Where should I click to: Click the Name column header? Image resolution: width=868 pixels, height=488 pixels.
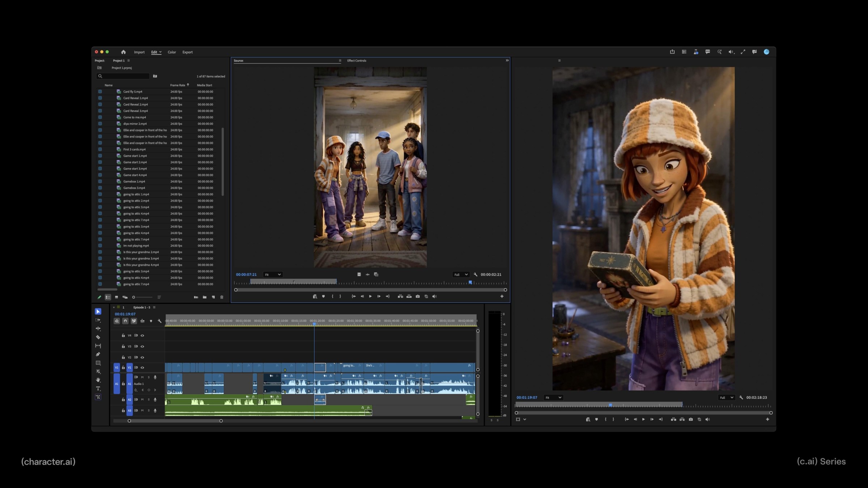coord(109,85)
